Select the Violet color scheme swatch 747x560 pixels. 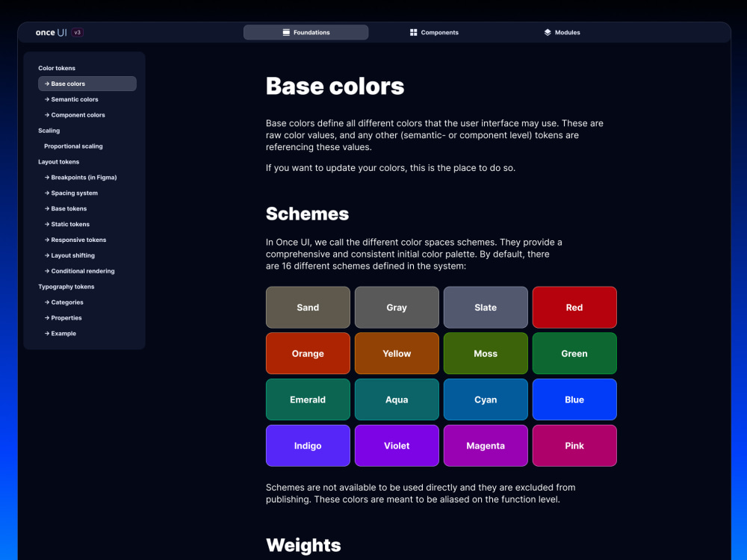397,446
